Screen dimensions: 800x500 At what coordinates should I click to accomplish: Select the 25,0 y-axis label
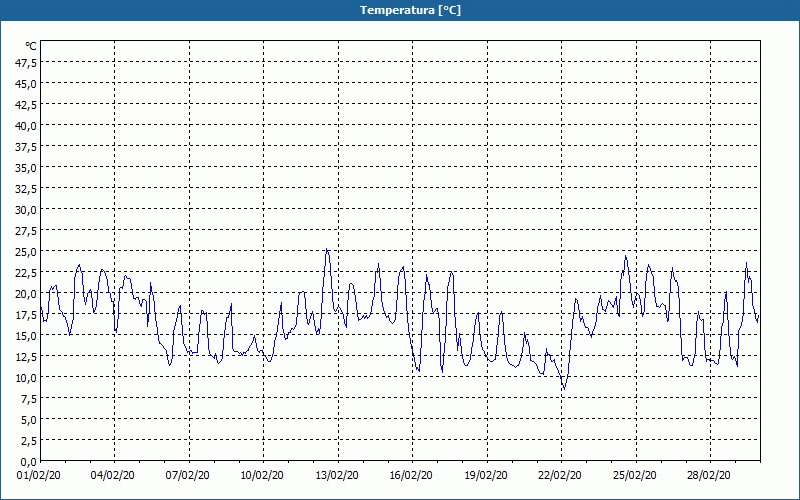(26, 252)
